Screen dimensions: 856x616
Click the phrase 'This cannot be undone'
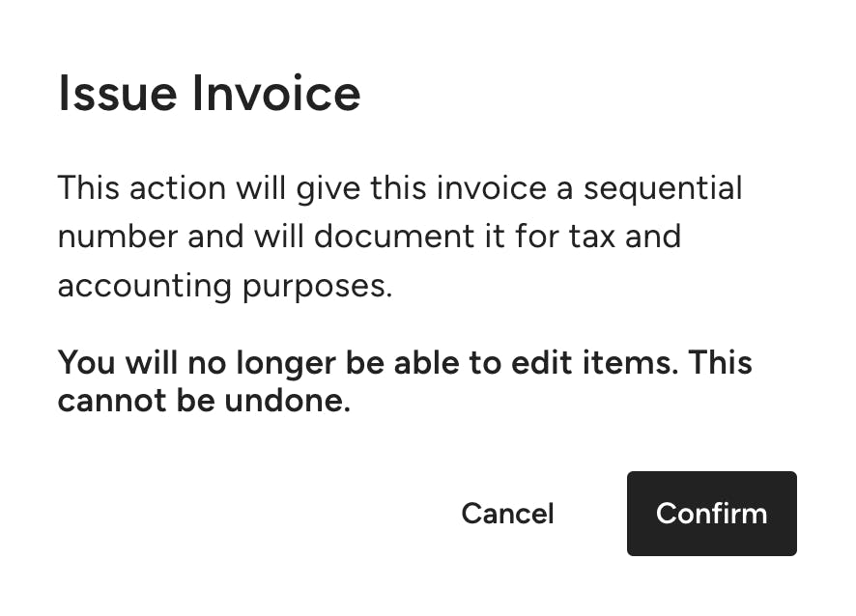[x=207, y=400]
